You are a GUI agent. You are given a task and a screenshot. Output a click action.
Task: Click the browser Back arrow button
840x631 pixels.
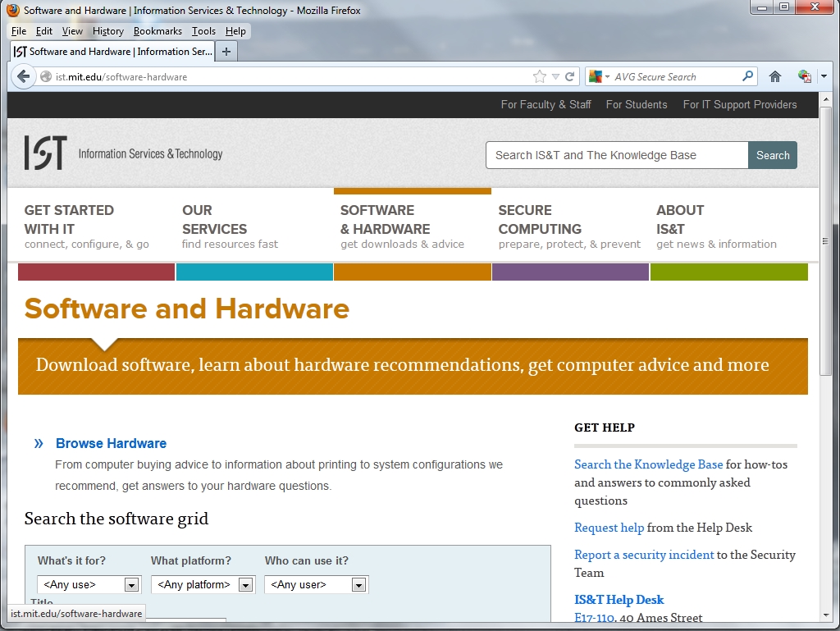[x=24, y=76]
